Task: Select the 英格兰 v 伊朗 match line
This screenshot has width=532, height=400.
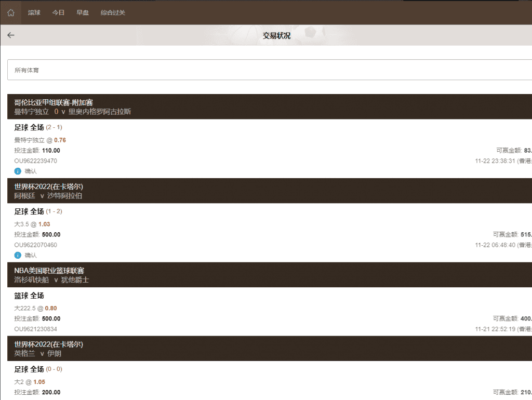Action: point(37,354)
